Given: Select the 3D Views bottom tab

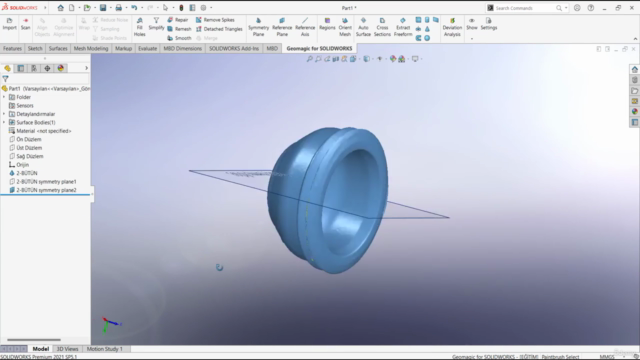Looking at the screenshot, I should pos(67,349).
